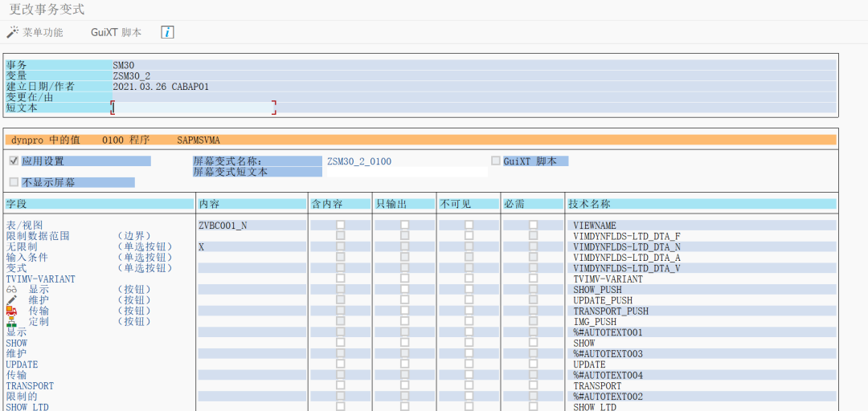Check 不可见 for the SHOW_PUSH row

(x=469, y=289)
